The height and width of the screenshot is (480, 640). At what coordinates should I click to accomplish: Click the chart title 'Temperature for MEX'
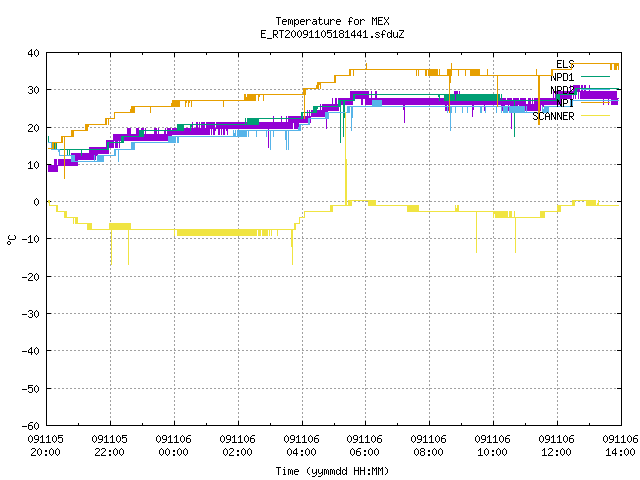(x=332, y=21)
